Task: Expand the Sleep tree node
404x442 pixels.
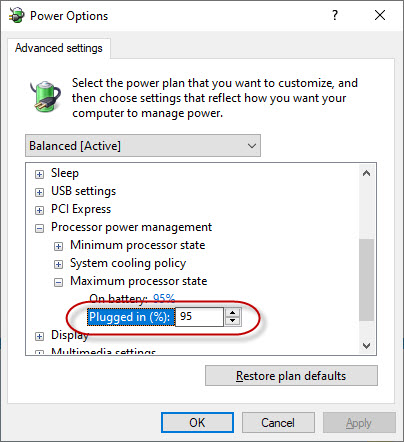Action: [x=39, y=174]
